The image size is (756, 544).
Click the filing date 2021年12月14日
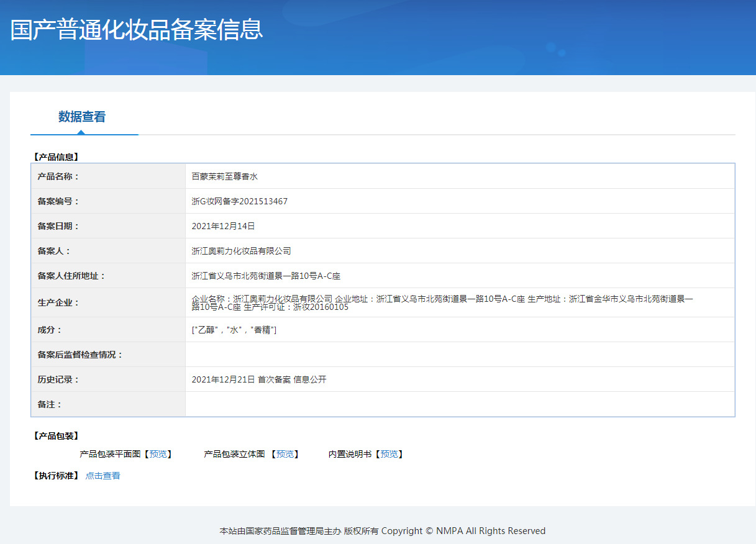(x=223, y=226)
